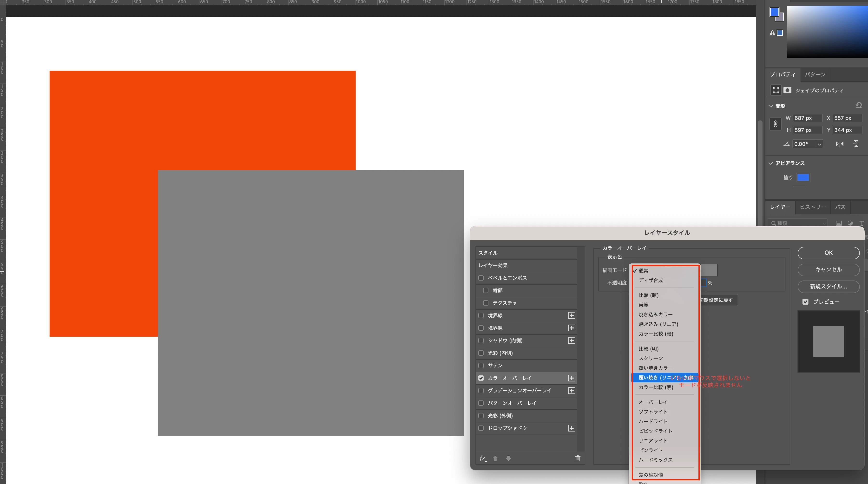Click the trash icon in Layer Style dialog
This screenshot has width=868, height=484.
[x=578, y=458]
